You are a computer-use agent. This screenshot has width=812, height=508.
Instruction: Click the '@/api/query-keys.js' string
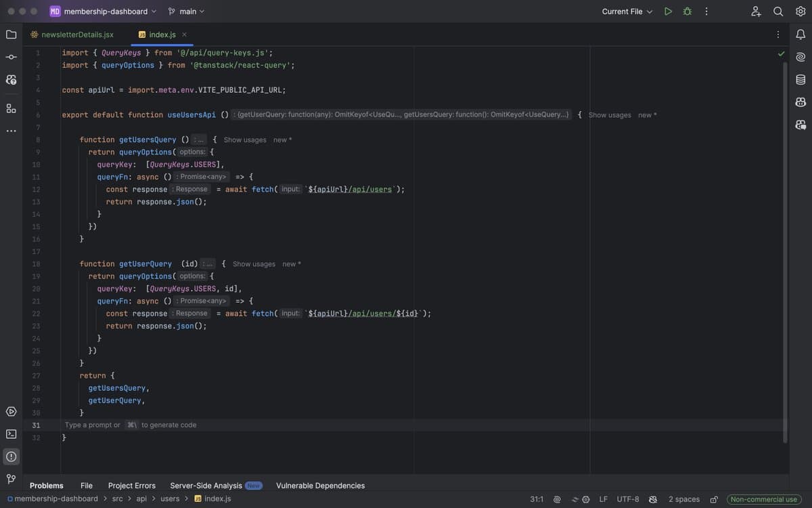pyautogui.click(x=222, y=53)
